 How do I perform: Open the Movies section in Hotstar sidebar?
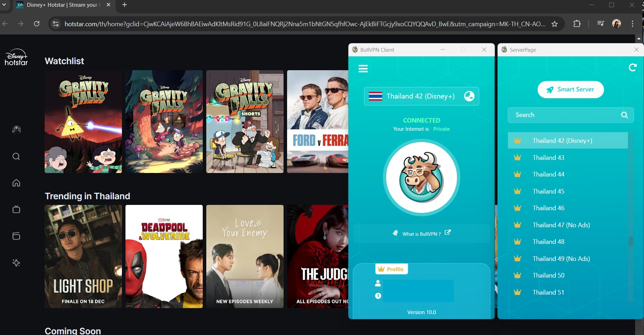click(16, 236)
